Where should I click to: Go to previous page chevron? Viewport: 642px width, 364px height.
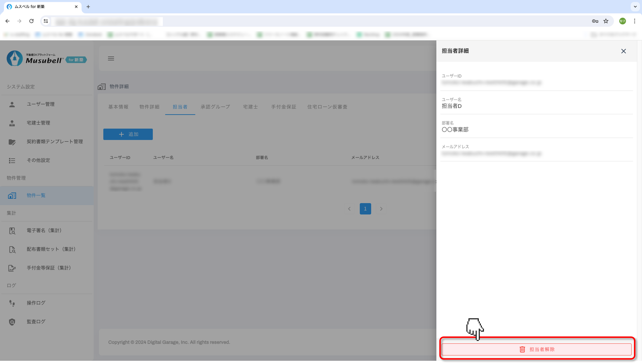click(x=349, y=209)
